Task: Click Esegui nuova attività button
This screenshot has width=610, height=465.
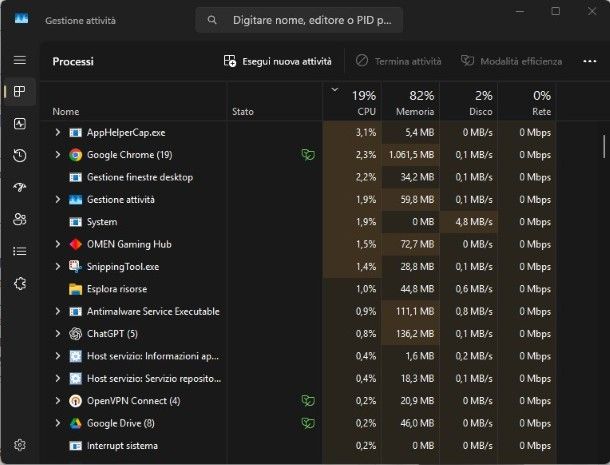Action: (x=278, y=61)
